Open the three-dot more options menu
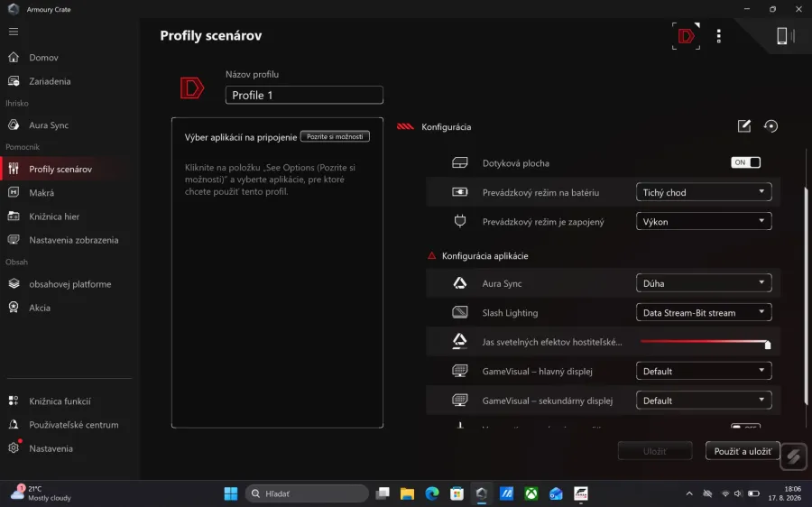Viewport: 812px width, 507px height. click(718, 36)
